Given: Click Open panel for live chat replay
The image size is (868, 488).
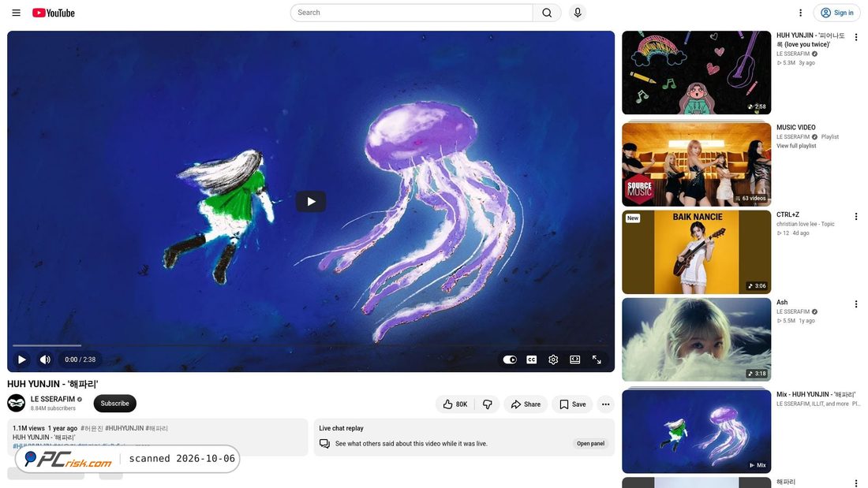Looking at the screenshot, I should (591, 443).
